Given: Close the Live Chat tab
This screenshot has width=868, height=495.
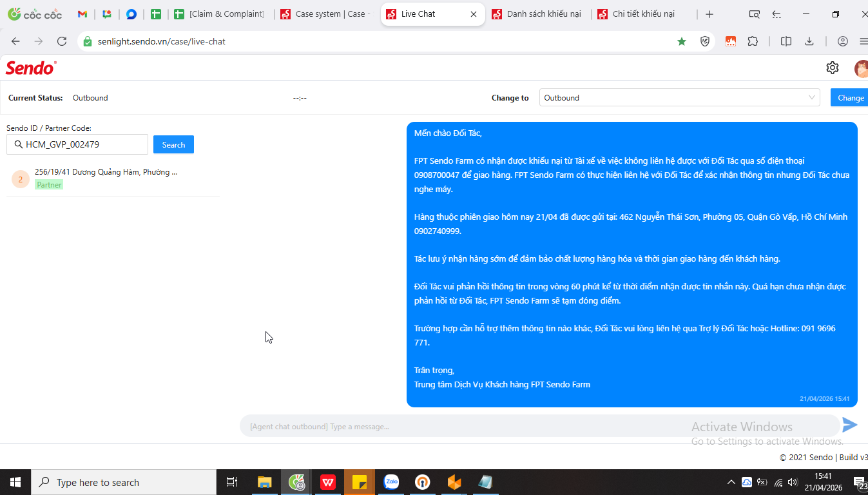Looking at the screenshot, I should tap(474, 14).
